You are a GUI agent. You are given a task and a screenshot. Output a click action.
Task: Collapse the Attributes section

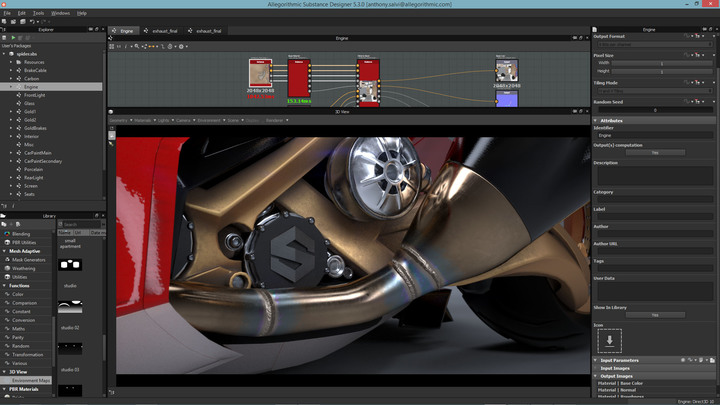pyautogui.click(x=596, y=120)
